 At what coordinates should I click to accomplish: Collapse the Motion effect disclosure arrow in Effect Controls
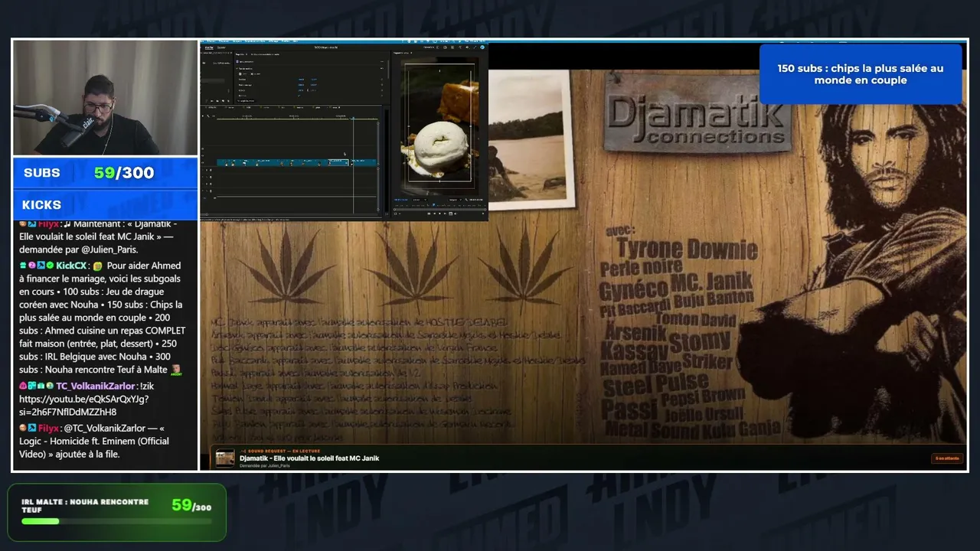237,67
